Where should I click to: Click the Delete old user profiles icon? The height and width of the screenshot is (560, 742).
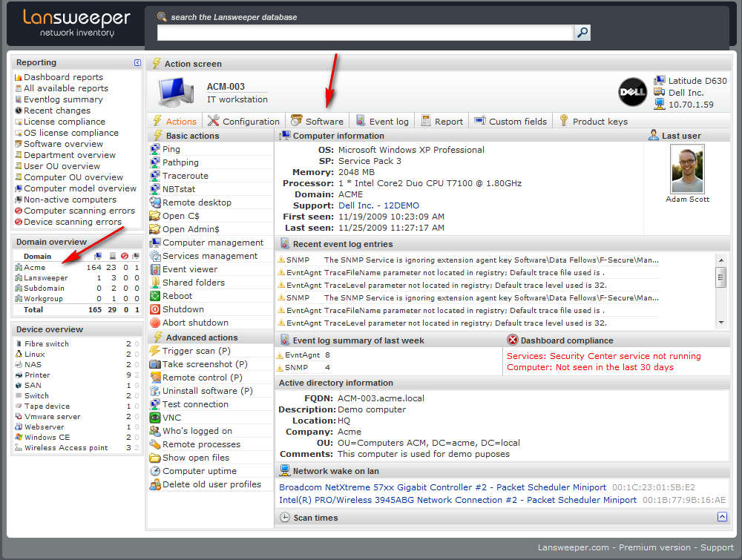coord(155,484)
